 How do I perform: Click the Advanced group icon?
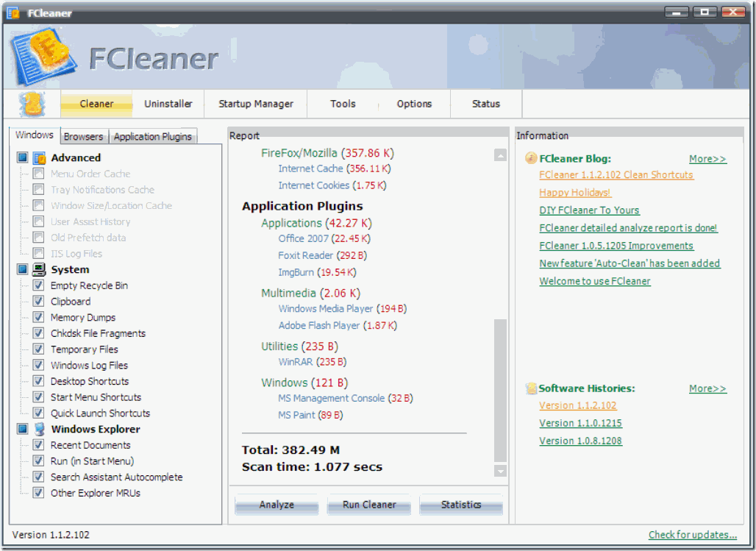pyautogui.click(x=39, y=157)
